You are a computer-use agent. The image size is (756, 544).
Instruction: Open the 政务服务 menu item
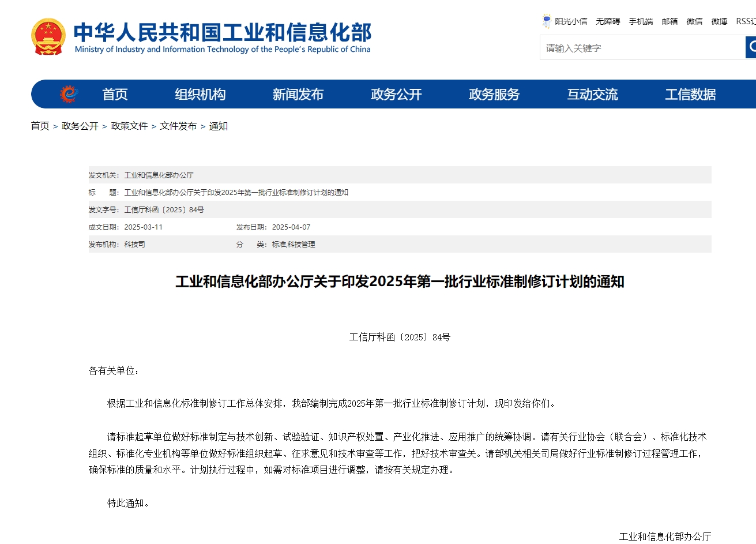point(494,95)
